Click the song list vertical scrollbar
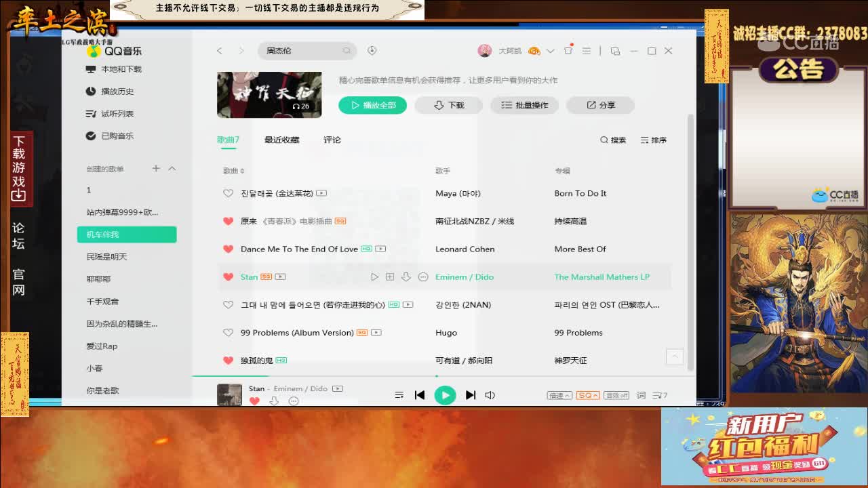The height and width of the screenshot is (488, 868). [691, 241]
